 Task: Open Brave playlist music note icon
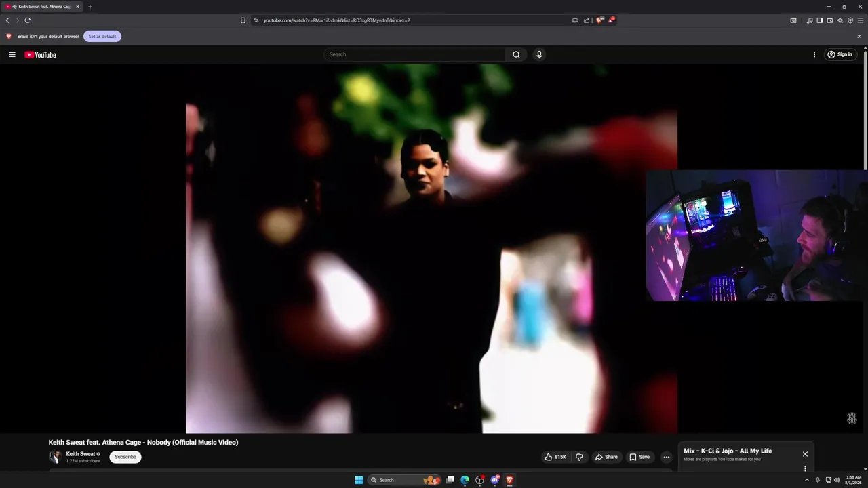[810, 20]
